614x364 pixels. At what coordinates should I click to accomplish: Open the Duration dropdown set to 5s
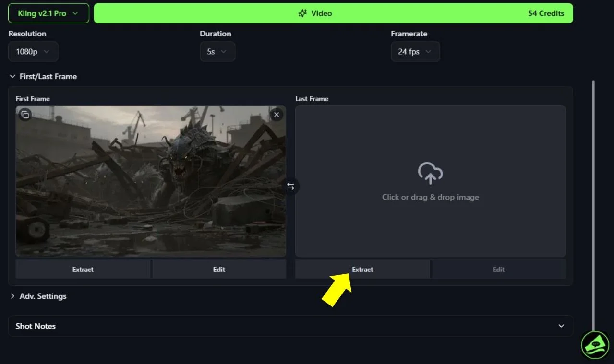217,51
